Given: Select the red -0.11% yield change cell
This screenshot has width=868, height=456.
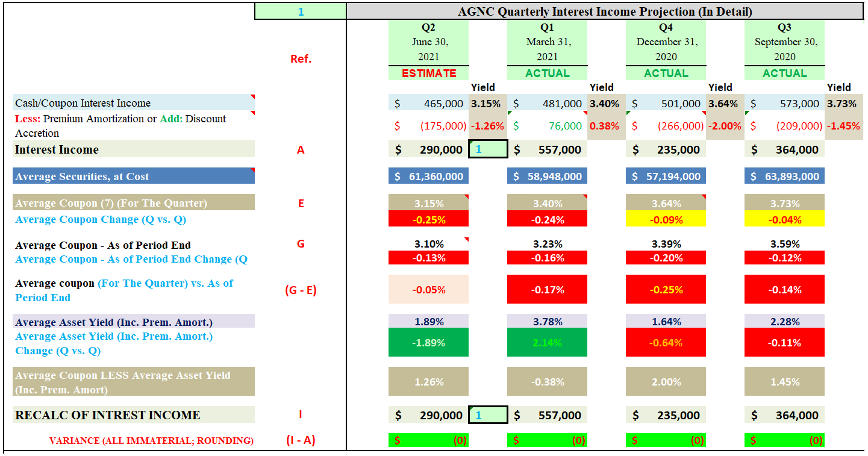Looking at the screenshot, I should [784, 343].
